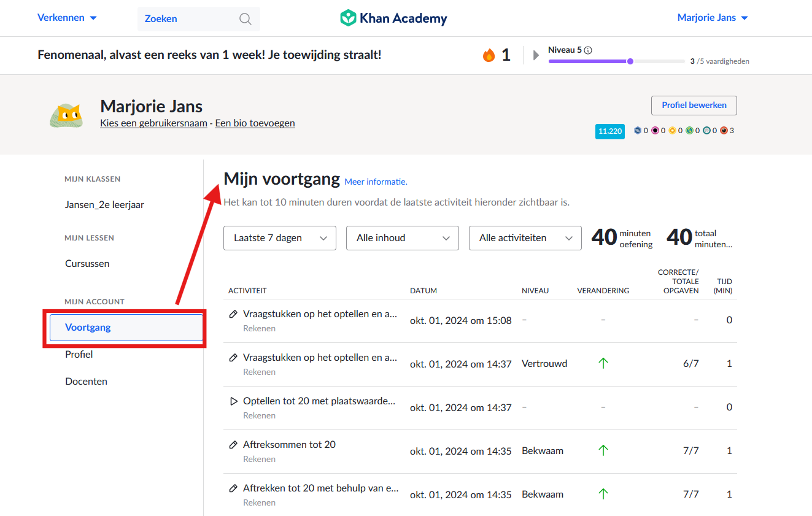Screen dimensions: 812x516
Task: Click green up arrow in Aftrekken tot 20 row
Action: (603, 494)
